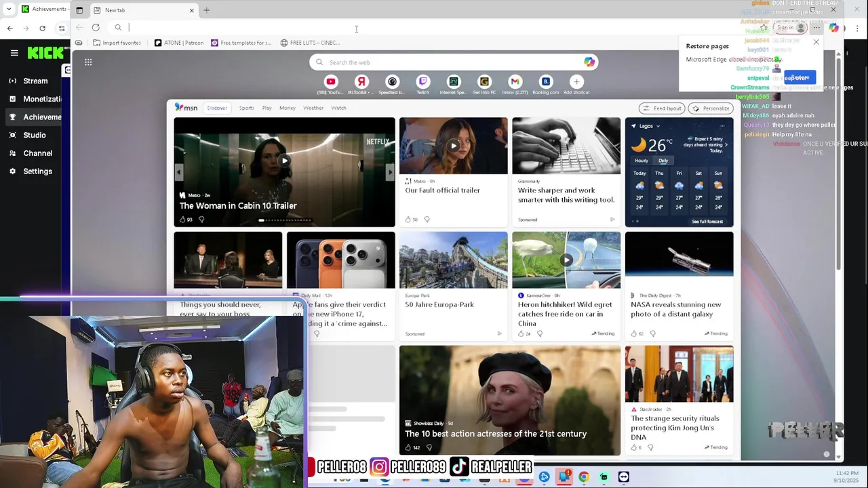Open the ATONE | Patreon bookmark
Viewport: 868px width, 488px height.
(x=179, y=43)
